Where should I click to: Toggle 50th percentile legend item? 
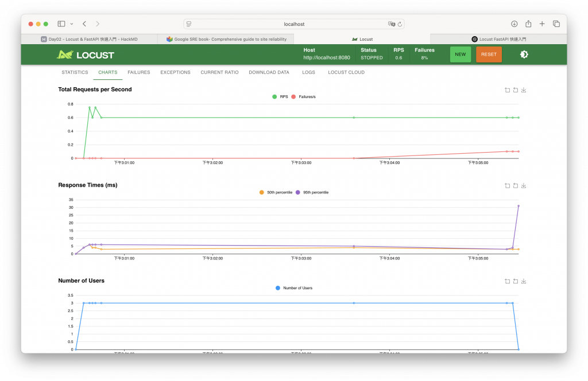[276, 193]
